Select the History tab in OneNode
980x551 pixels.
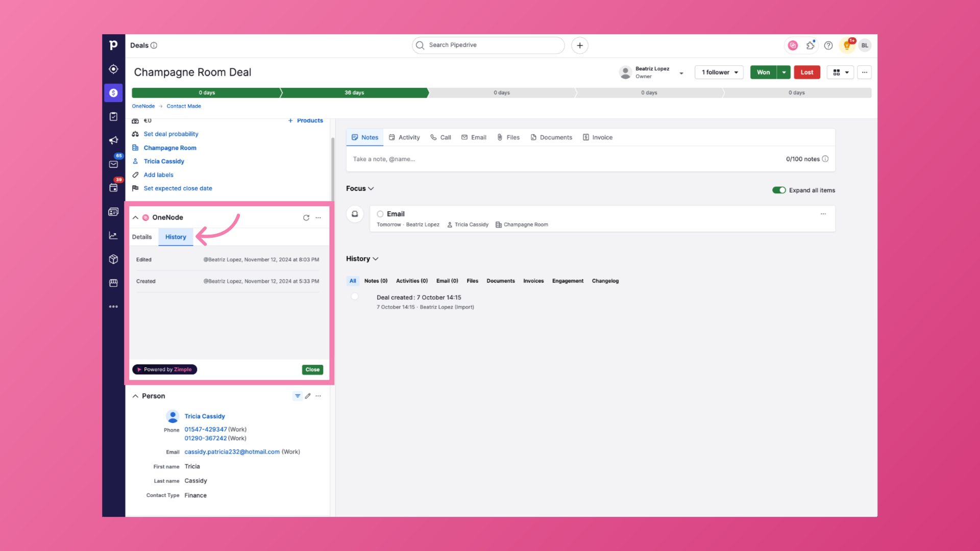[176, 237]
